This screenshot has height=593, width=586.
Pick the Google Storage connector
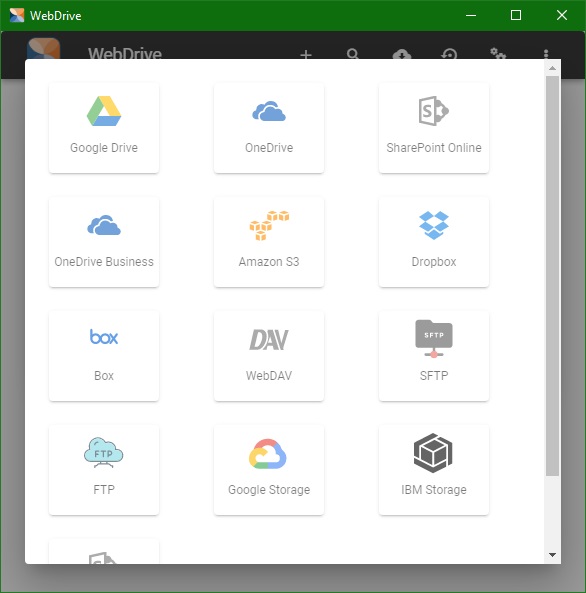click(269, 470)
